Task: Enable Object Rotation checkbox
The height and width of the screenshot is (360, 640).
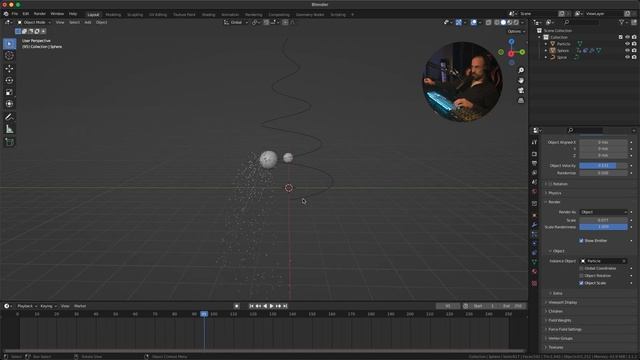Action: [581, 276]
